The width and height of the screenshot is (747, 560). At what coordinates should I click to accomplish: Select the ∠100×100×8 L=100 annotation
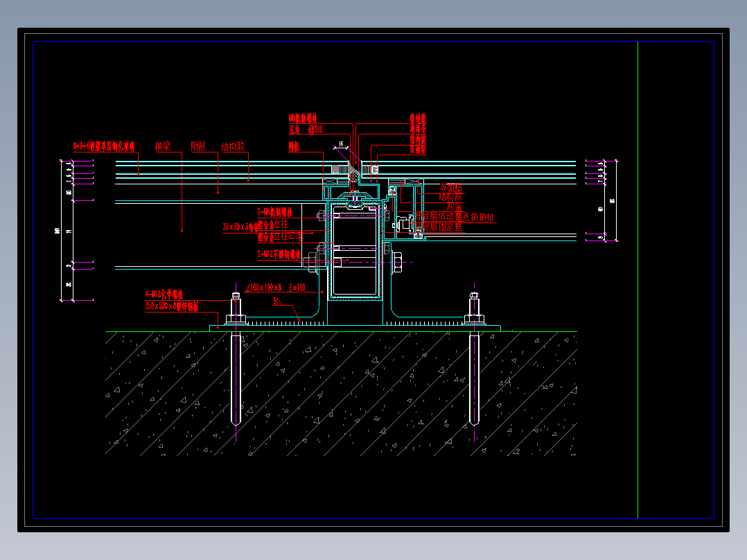275,288
